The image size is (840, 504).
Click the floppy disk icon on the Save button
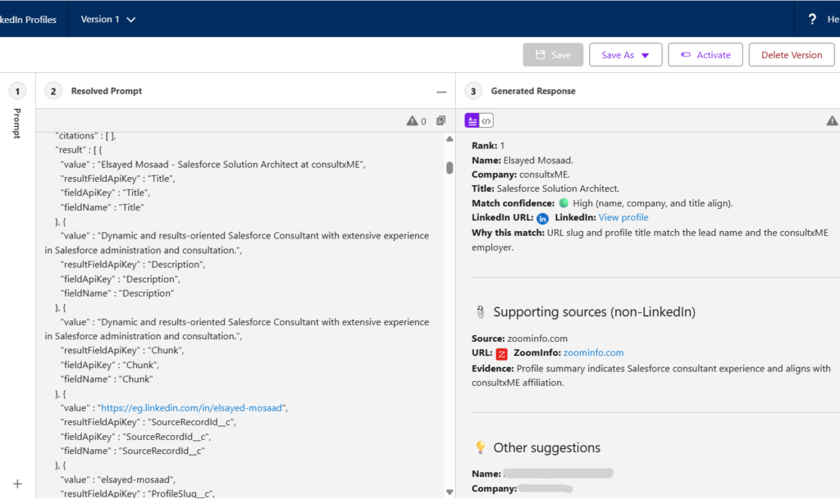coord(540,55)
